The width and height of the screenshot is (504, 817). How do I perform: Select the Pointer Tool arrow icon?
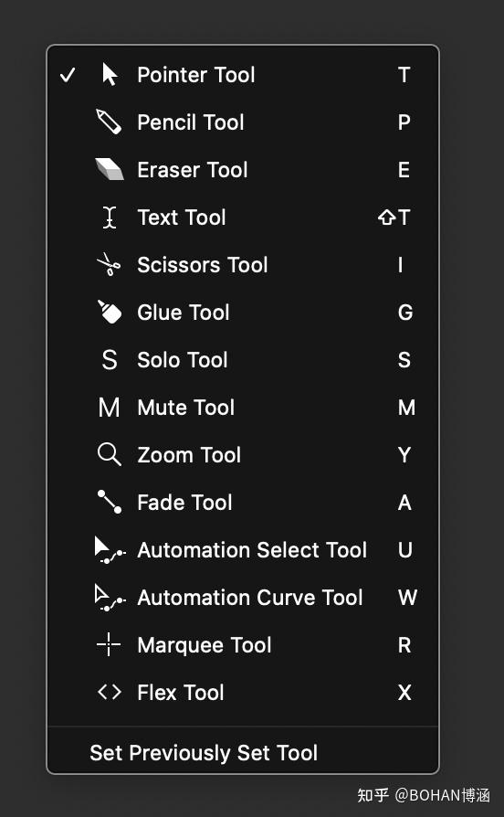pos(110,75)
